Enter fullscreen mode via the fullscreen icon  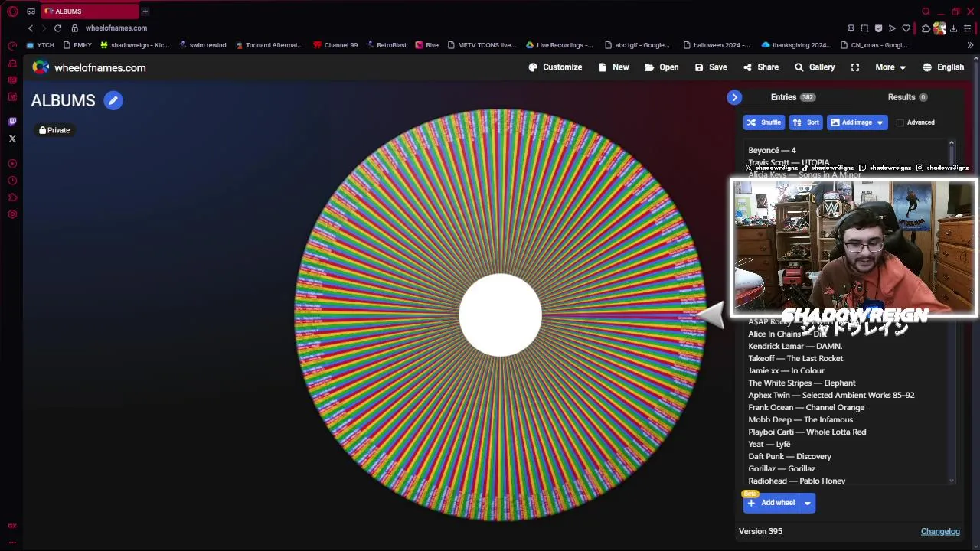click(855, 67)
